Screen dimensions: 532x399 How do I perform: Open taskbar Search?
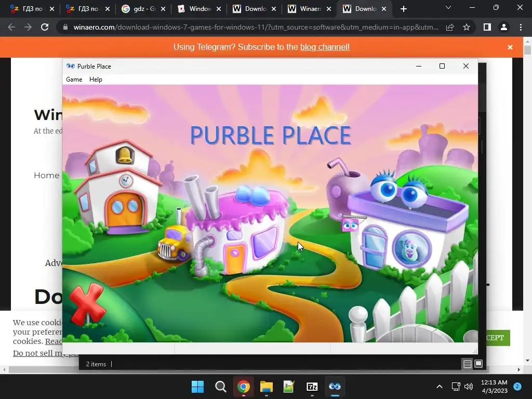tap(220, 387)
